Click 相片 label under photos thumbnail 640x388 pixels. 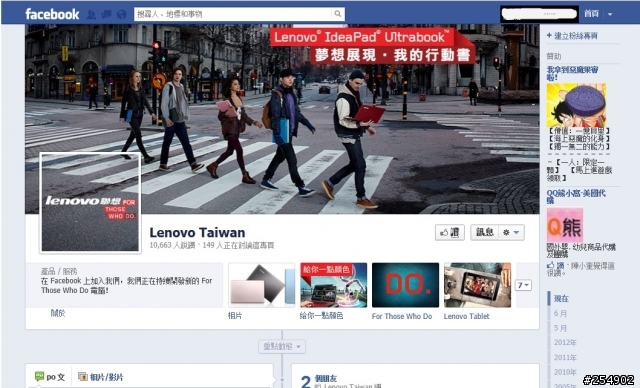(x=235, y=316)
